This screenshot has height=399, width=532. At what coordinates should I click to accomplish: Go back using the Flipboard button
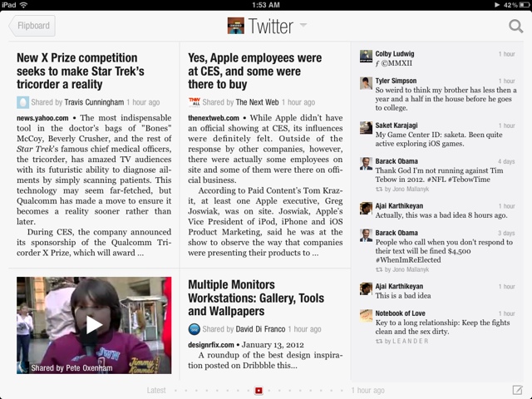click(32, 26)
